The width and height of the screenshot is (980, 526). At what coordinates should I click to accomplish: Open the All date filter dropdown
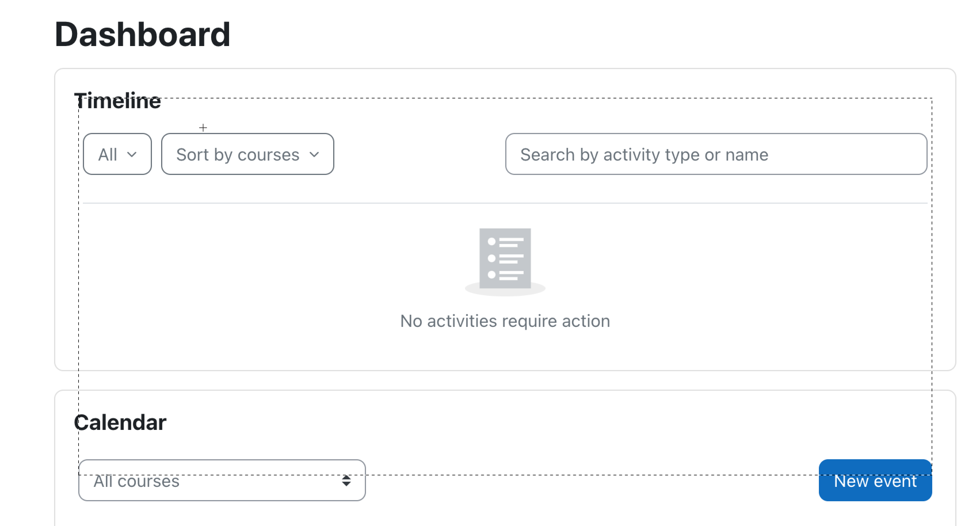(117, 154)
